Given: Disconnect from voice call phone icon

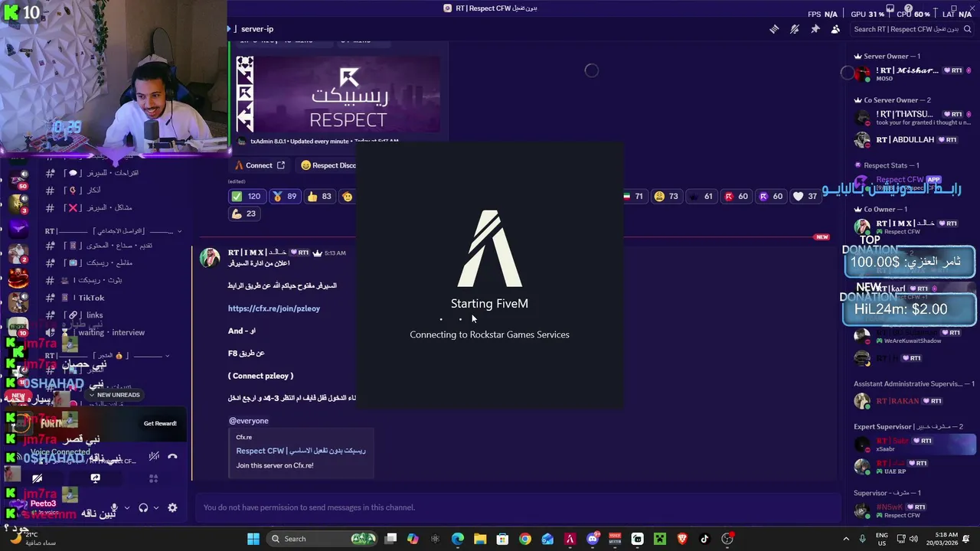Looking at the screenshot, I should click(x=172, y=456).
